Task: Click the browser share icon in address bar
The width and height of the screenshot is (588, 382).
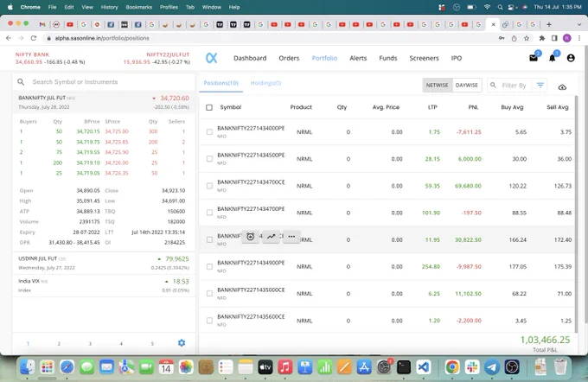Action: (x=514, y=38)
